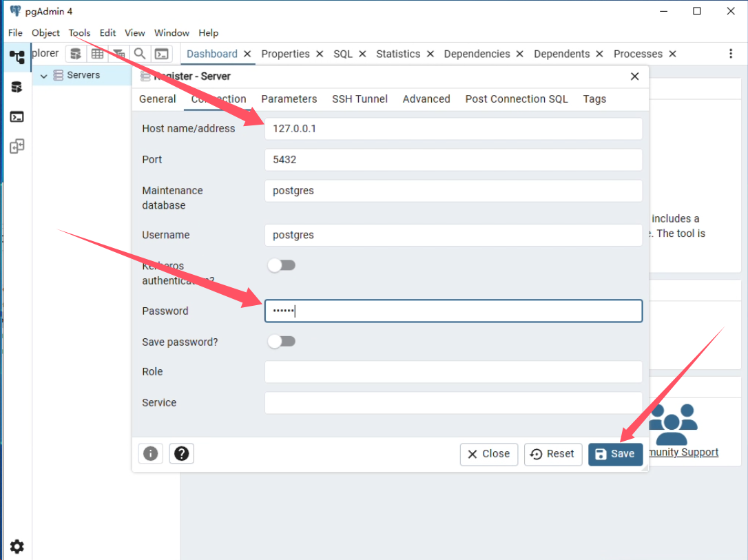This screenshot has width=748, height=560.
Task: Click the Community Support people icon
Action: click(x=673, y=424)
